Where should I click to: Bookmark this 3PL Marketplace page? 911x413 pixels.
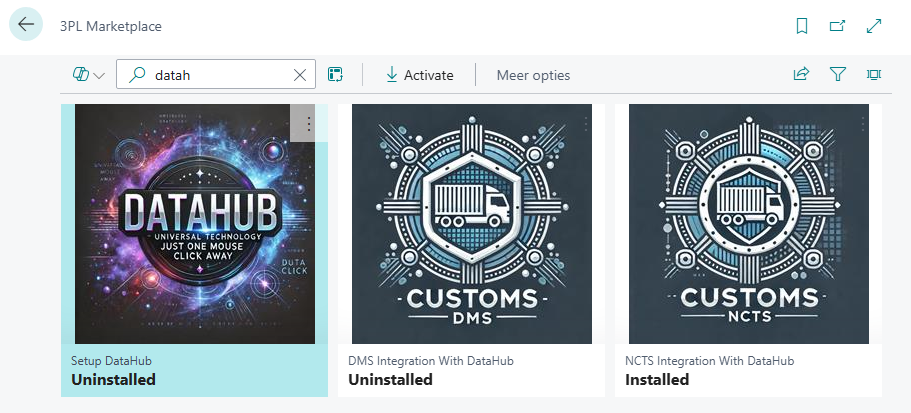[x=802, y=26]
